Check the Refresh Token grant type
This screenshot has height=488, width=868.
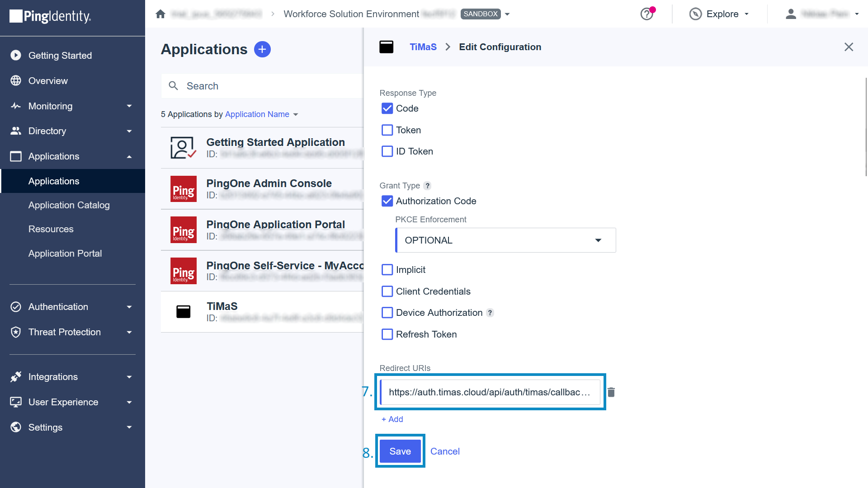[x=387, y=334]
